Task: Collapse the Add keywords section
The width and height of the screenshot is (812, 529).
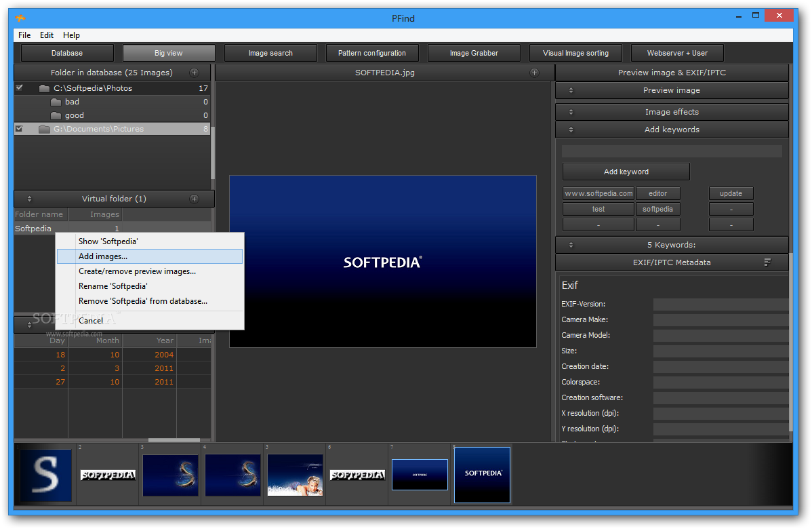Action: (571, 130)
